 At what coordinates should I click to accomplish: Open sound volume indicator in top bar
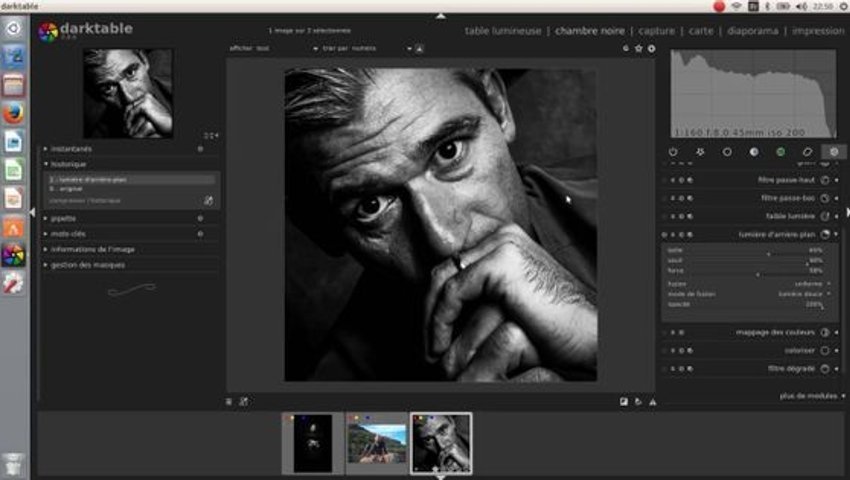[x=801, y=7]
